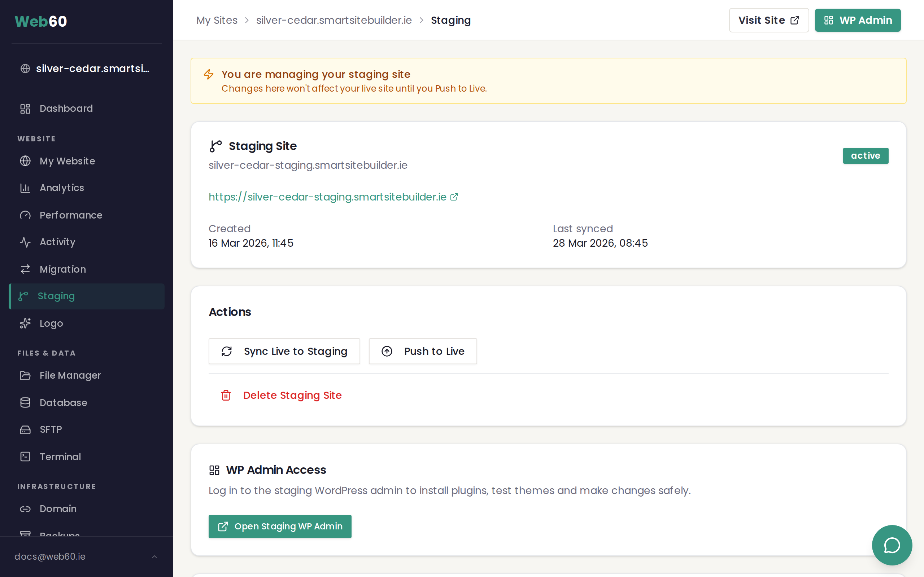Click the Sync Live to Staging button
The image size is (924, 577).
[284, 351]
